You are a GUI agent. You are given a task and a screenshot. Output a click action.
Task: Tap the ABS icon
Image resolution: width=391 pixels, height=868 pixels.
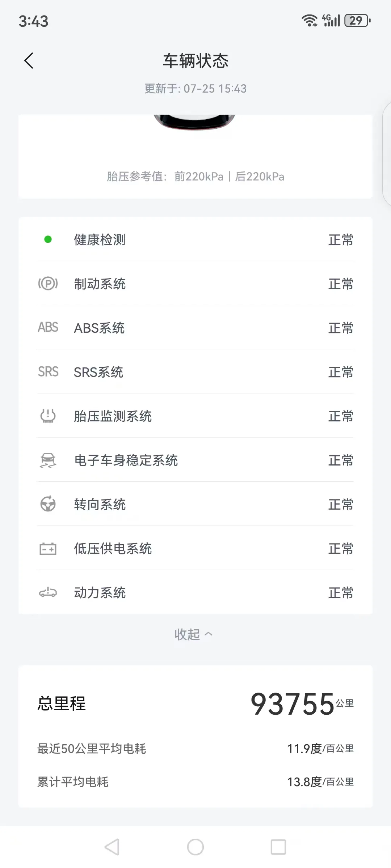48,327
